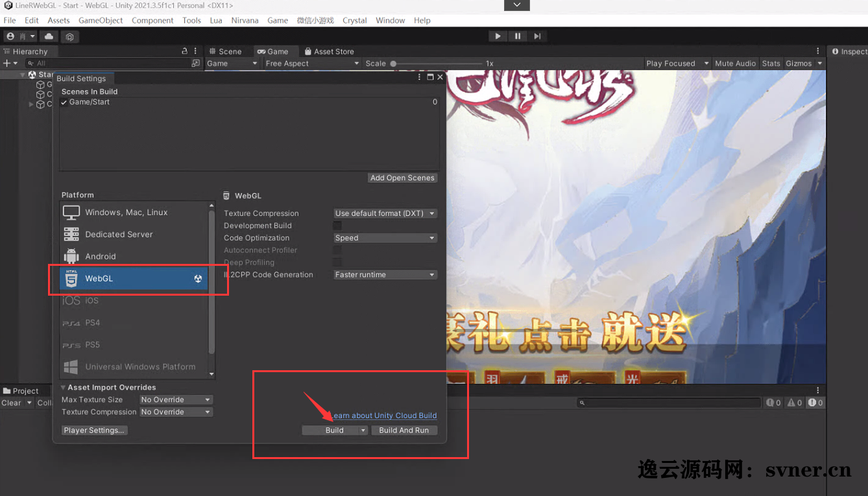Open IL2CPP Code Generation dropdown
Viewport: 868px width, 496px height.
(385, 275)
